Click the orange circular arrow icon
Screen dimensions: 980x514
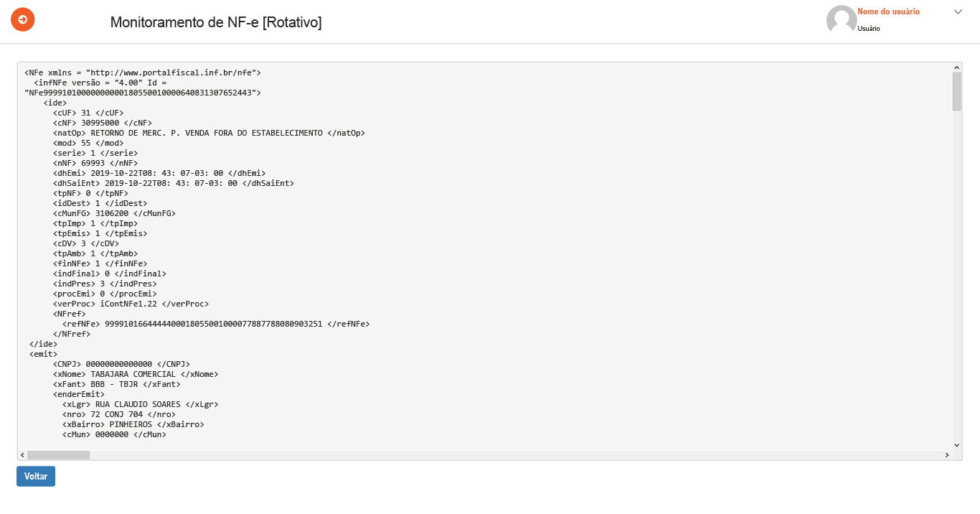point(23,19)
